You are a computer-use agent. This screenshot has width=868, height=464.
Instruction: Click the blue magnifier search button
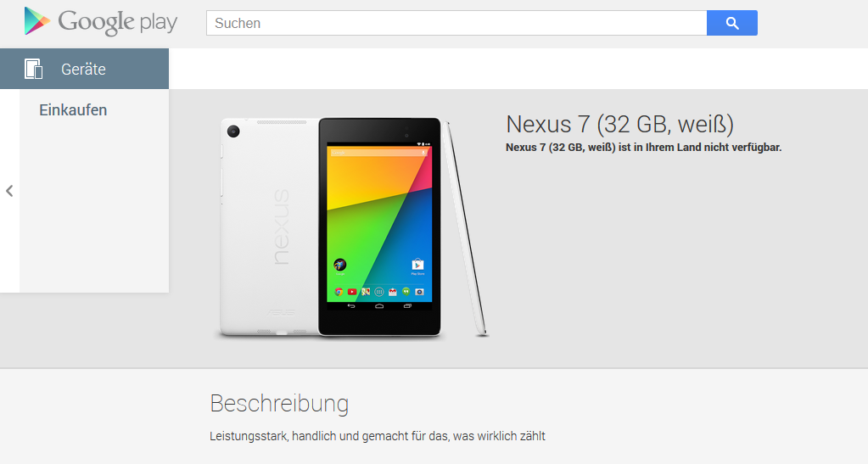point(732,23)
